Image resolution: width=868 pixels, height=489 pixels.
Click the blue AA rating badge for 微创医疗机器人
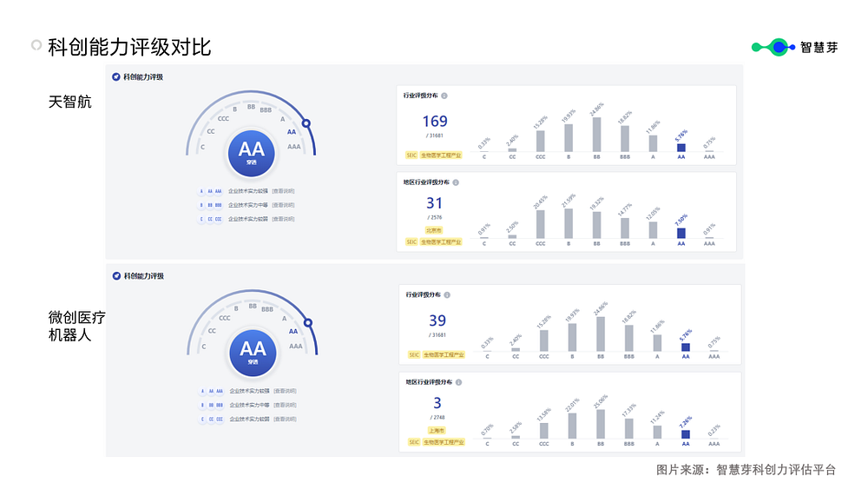click(253, 353)
